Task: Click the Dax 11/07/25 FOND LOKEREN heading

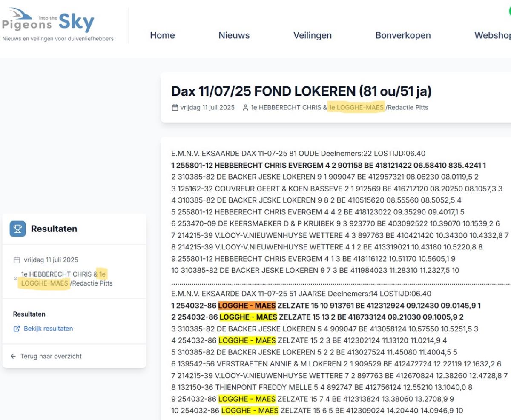Action: pos(301,91)
